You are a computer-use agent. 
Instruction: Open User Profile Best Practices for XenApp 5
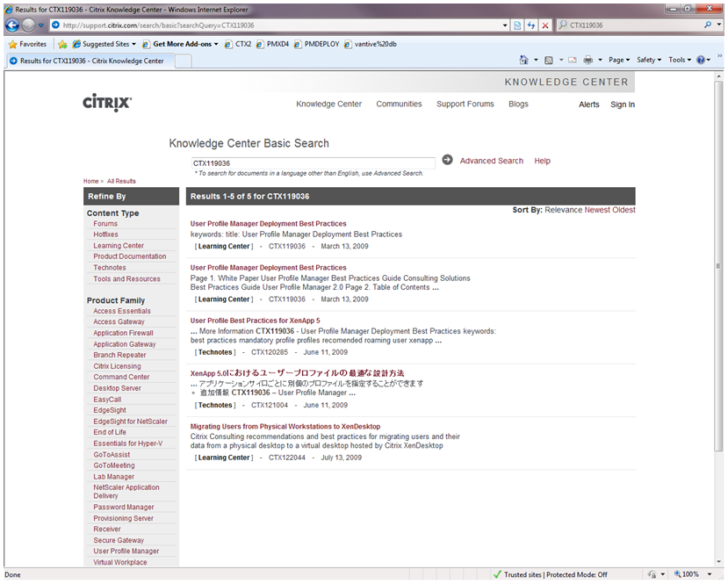(x=255, y=321)
